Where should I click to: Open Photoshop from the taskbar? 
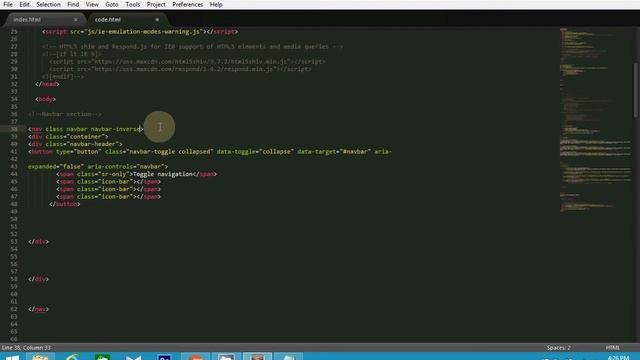164,357
